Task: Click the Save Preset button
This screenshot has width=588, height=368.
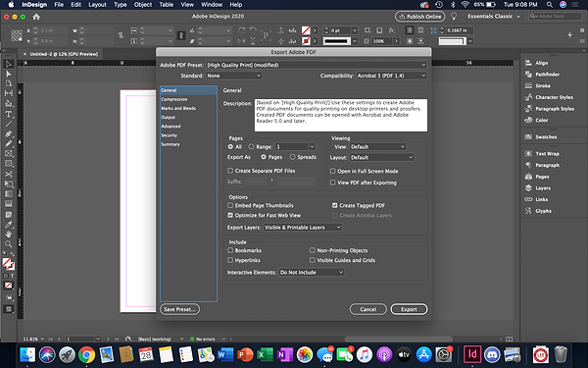Action: 179,309
